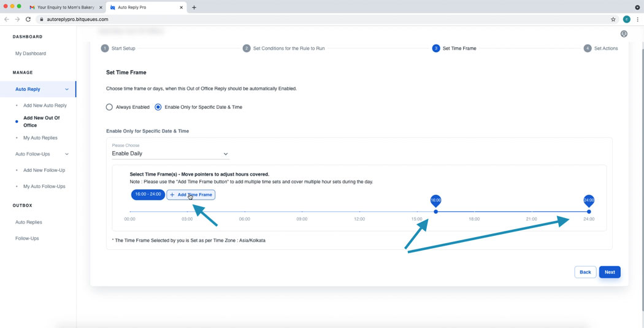
Task: Click the 16:00 - 24:00 time frame chip
Action: 148,195
